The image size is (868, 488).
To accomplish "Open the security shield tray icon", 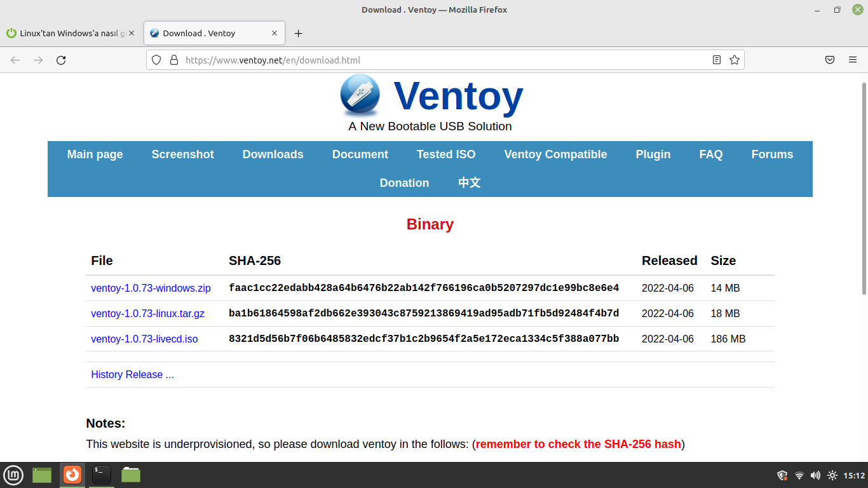I will [x=783, y=475].
